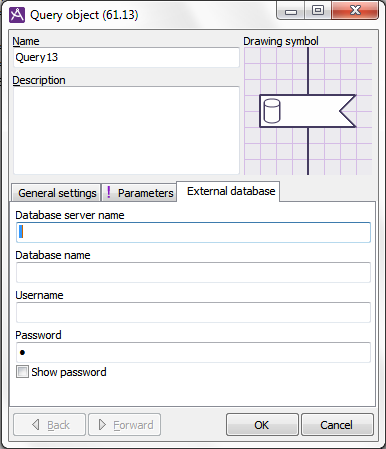Click the Password input field
Screen dimensions: 386x449
pos(193,352)
